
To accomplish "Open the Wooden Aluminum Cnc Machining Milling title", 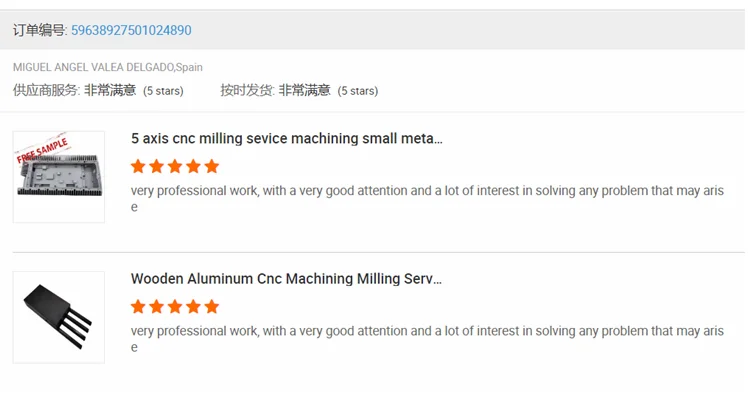I will tap(286, 278).
